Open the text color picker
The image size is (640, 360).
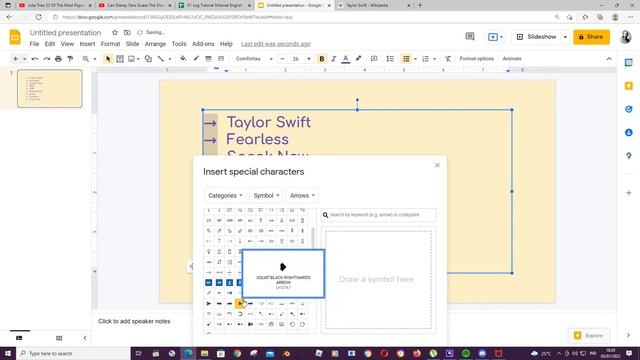pyautogui.click(x=346, y=59)
